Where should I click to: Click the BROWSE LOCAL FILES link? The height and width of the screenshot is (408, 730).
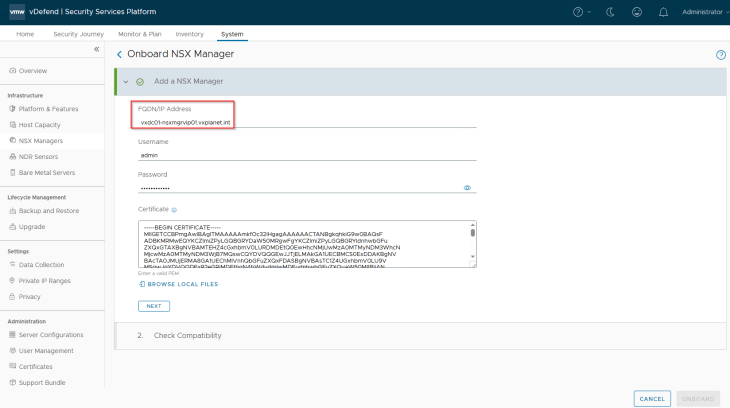[x=178, y=284]
